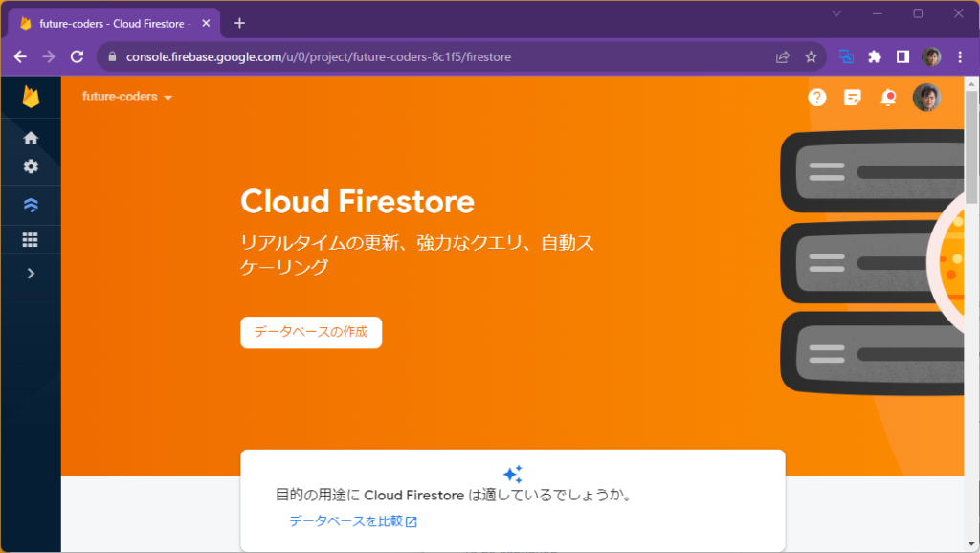Open Chrome profile avatar
Viewport: 980px width, 553px height.
pyautogui.click(x=931, y=56)
